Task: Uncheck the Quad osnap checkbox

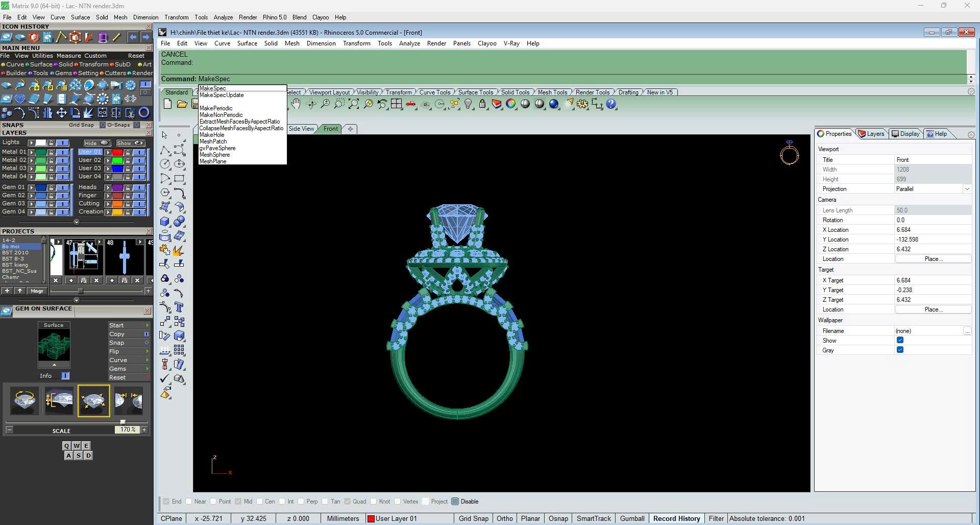Action: click(x=348, y=502)
